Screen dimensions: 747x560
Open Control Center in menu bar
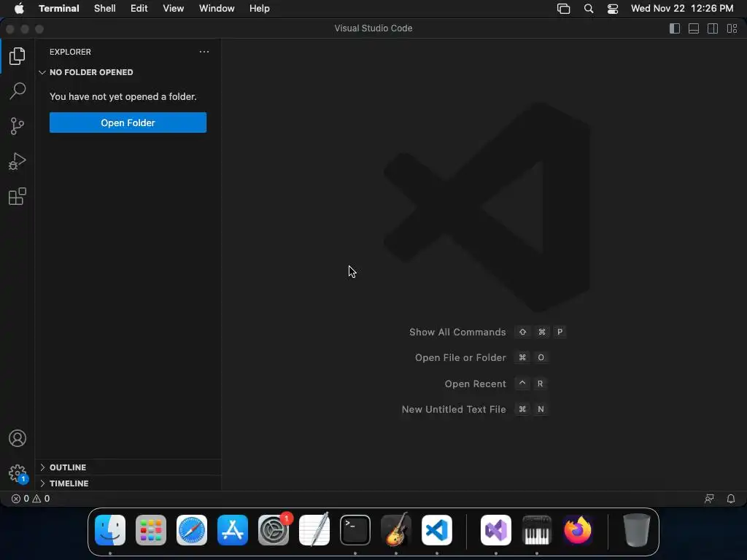pos(613,9)
